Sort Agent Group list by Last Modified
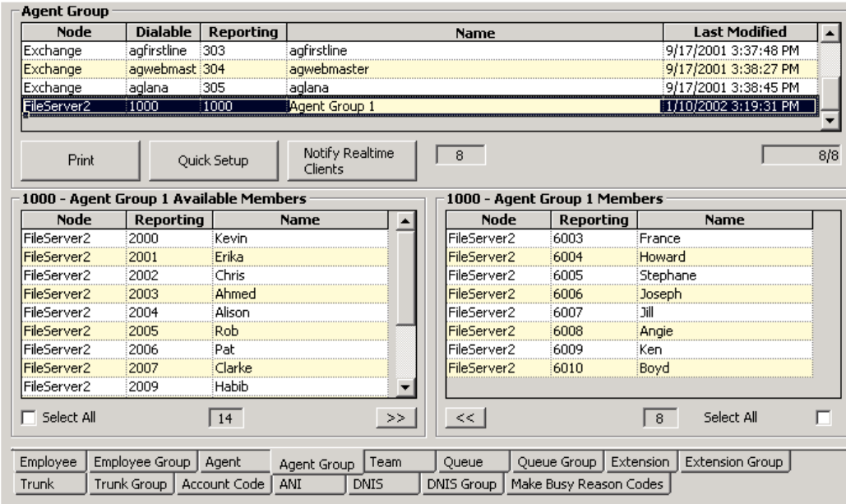 pyautogui.click(x=740, y=32)
